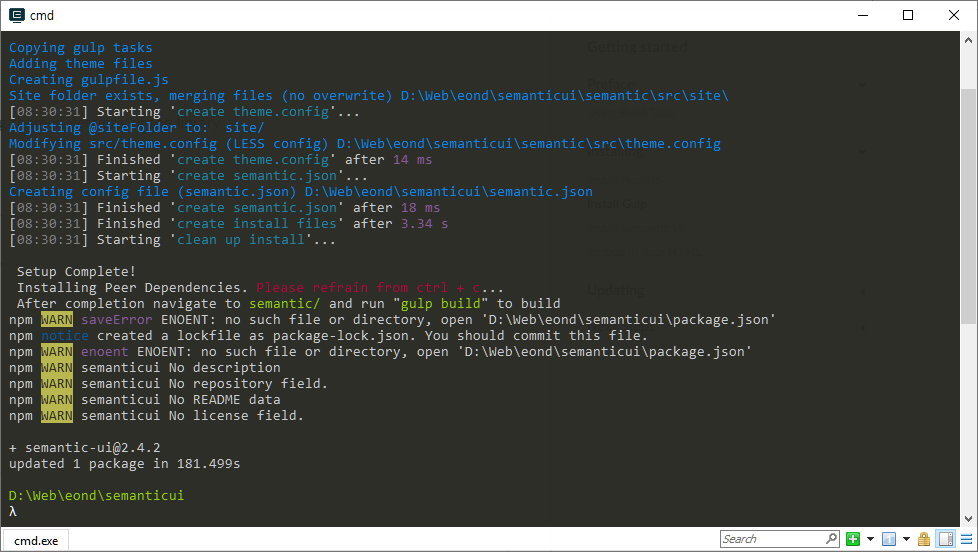This screenshot has height=552, width=978.
Task: Click the lambda prompt symbol
Action: tap(12, 511)
